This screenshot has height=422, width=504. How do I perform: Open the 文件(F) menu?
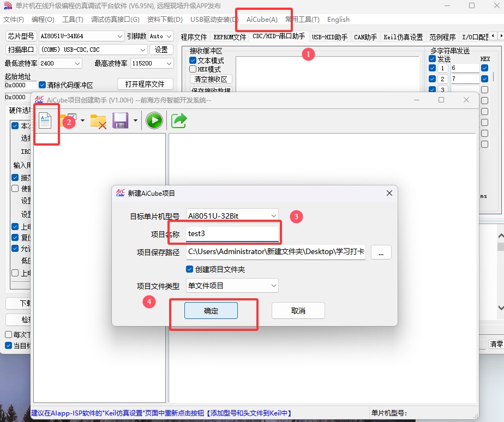pos(14,20)
